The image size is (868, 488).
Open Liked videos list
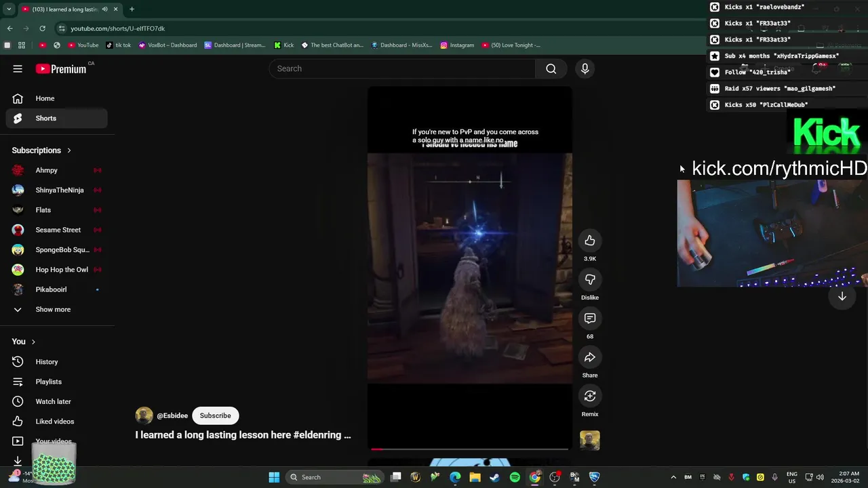(x=57, y=422)
